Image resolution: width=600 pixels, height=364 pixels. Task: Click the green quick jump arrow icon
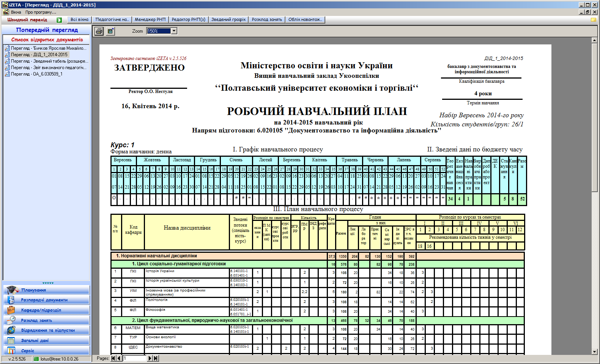pos(59,20)
